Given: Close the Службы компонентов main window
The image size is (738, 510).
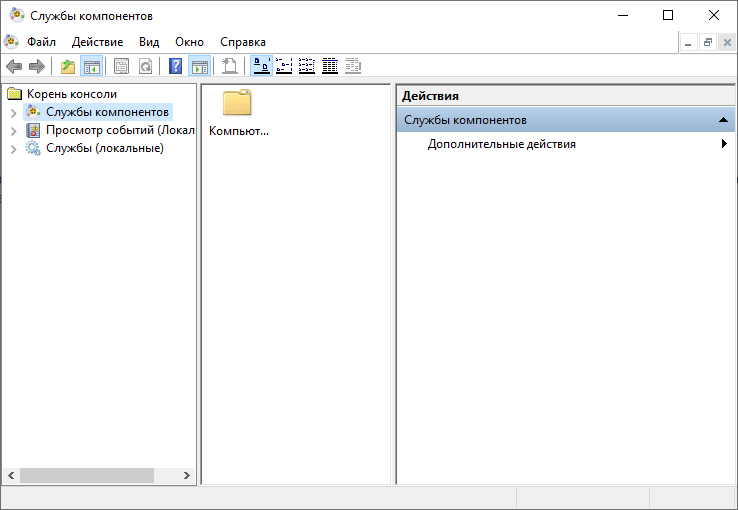Looking at the screenshot, I should (x=714, y=16).
